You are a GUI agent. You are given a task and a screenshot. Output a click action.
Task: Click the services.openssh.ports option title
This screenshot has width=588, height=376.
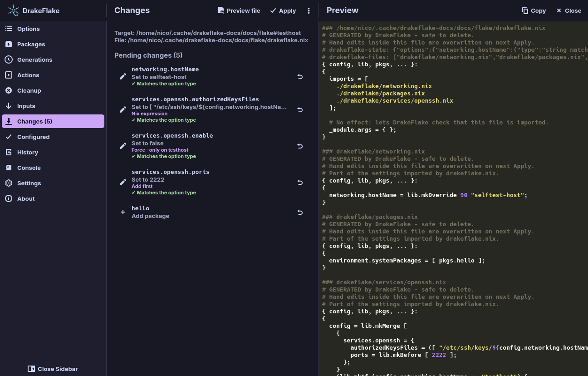(171, 172)
